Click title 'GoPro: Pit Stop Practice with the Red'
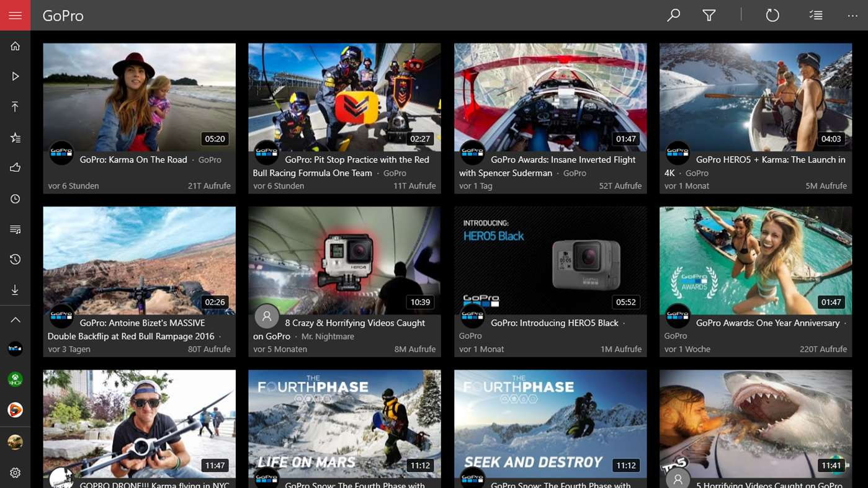The height and width of the screenshot is (488, 868). [x=357, y=159]
